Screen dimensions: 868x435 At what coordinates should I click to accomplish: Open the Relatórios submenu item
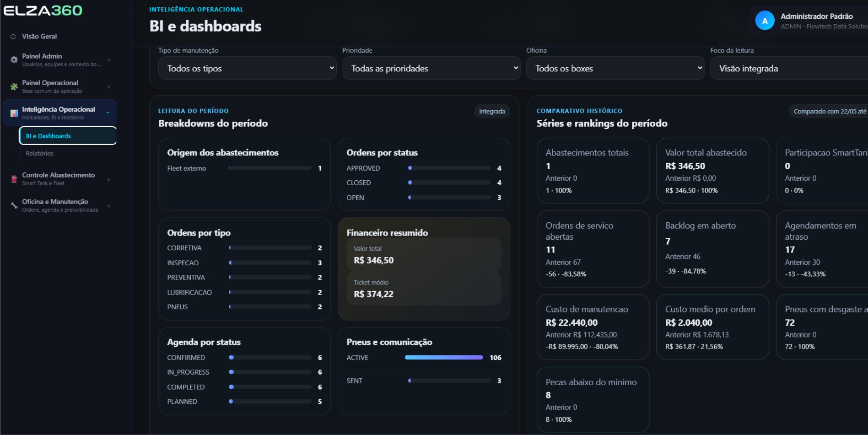(x=40, y=153)
